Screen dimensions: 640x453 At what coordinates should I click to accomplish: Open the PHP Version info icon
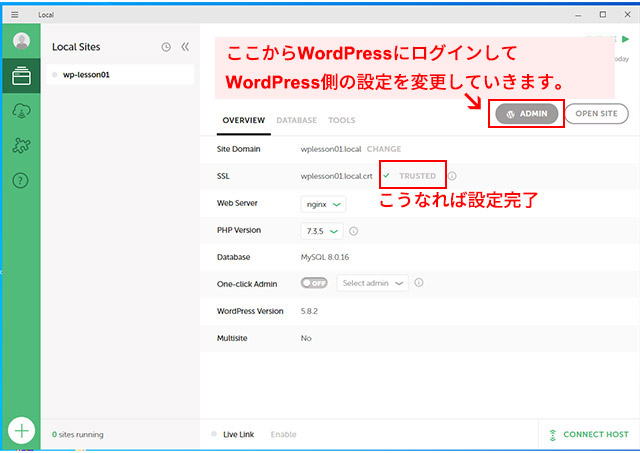coord(353,231)
